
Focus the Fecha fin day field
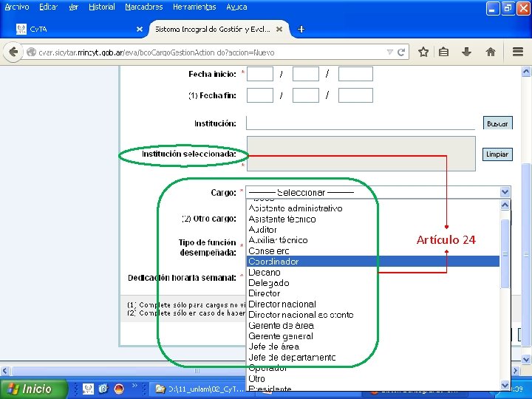click(x=260, y=95)
